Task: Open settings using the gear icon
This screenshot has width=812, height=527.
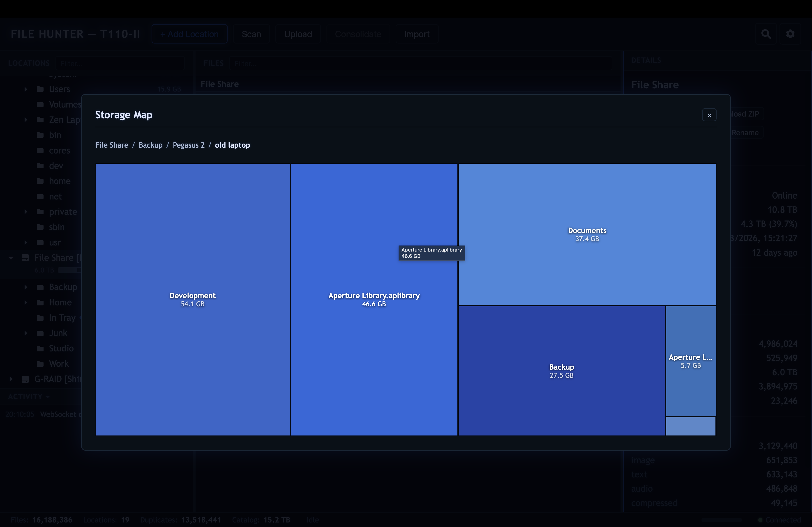Action: (x=791, y=34)
